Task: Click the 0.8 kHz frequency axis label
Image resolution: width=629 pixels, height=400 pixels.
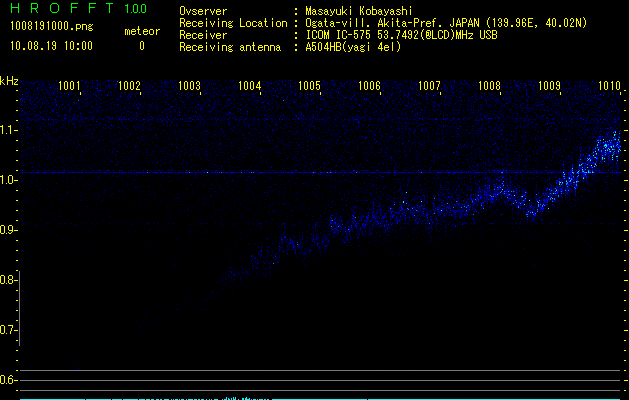Action: 7,280
